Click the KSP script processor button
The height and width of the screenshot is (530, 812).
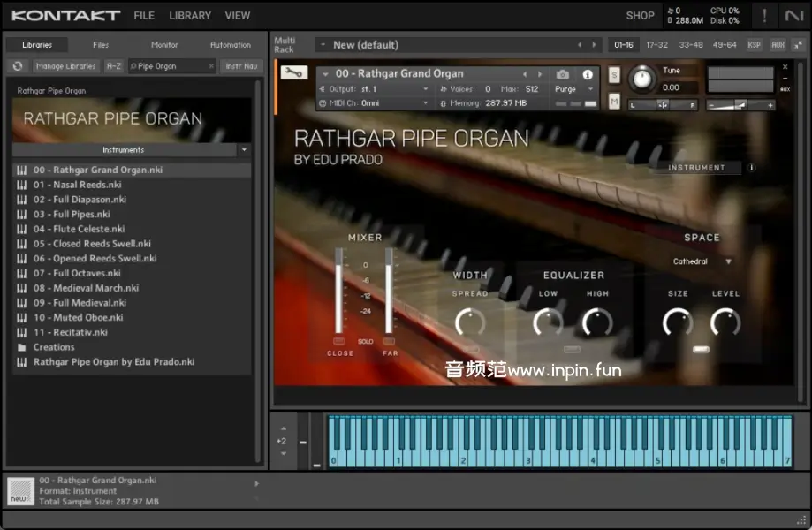tap(754, 45)
